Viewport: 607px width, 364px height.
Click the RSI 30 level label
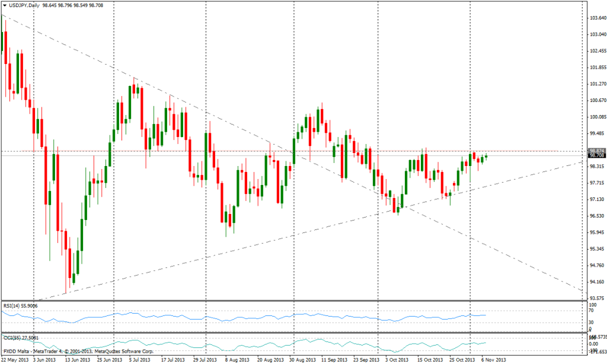pyautogui.click(x=591, y=323)
